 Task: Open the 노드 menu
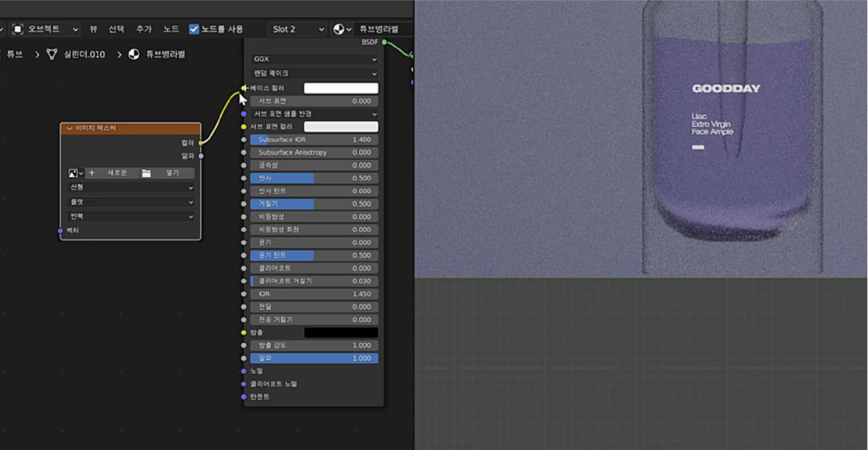point(171,29)
